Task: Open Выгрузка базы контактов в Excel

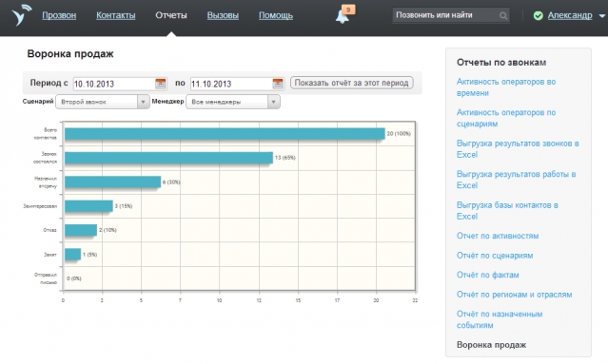Action: (507, 211)
